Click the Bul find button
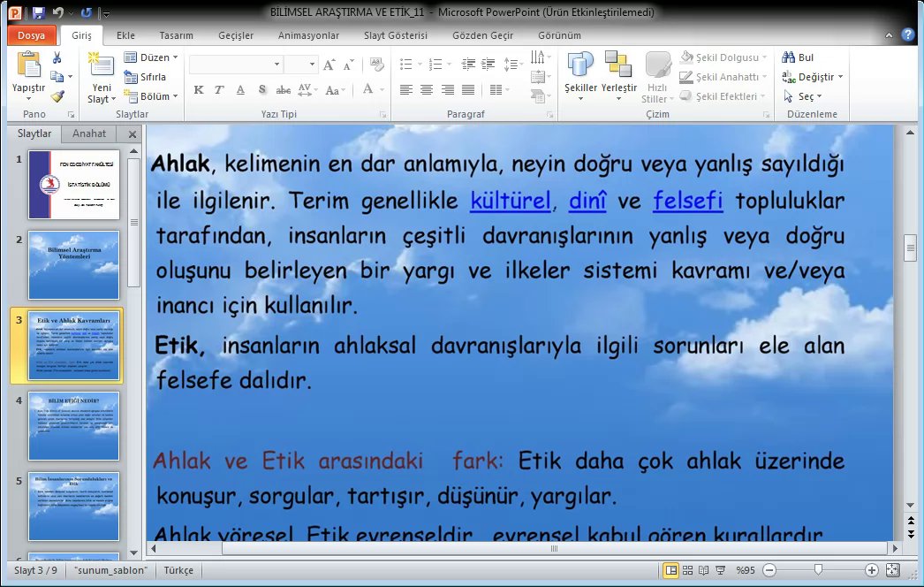The image size is (924, 587). point(798,57)
